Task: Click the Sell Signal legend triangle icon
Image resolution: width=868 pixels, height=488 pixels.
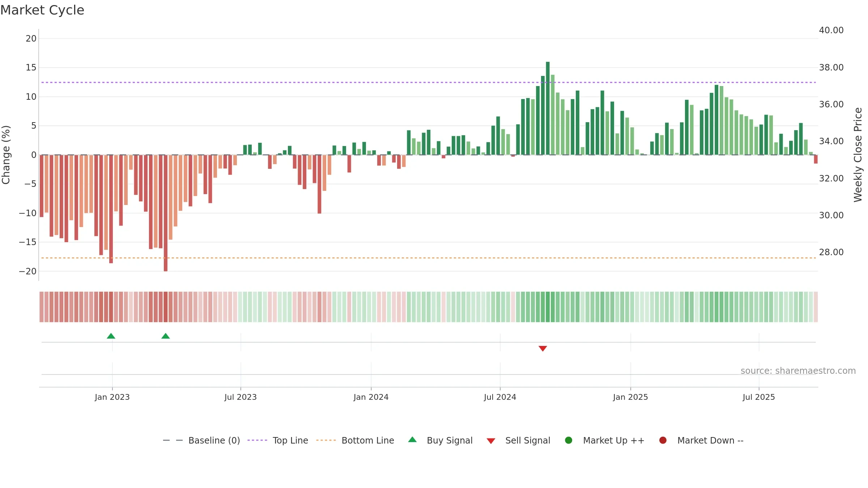Action: tap(491, 441)
